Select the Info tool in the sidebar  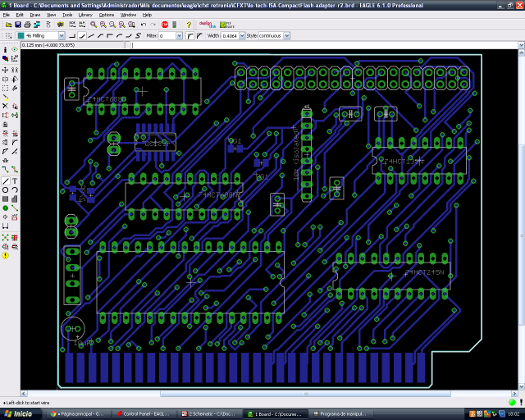point(5,49)
